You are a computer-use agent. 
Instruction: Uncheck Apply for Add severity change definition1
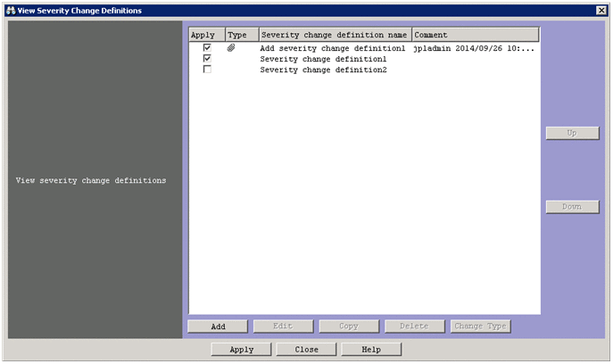[207, 48]
